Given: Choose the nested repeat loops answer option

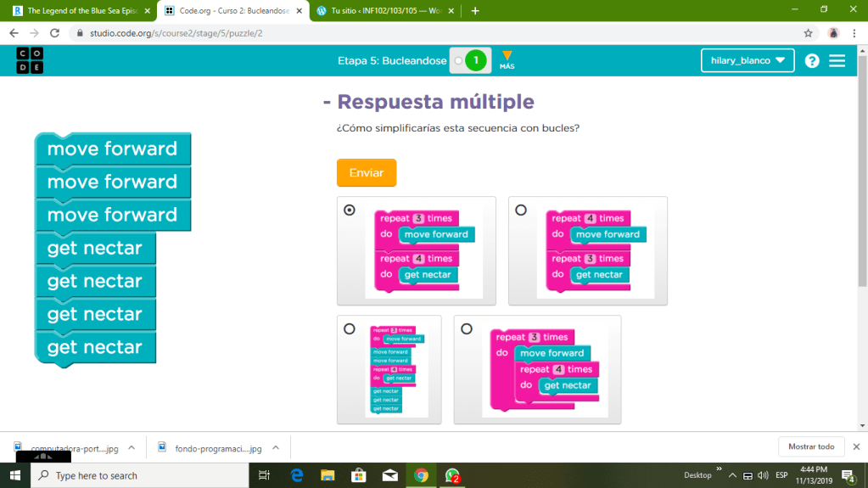Looking at the screenshot, I should click(467, 329).
